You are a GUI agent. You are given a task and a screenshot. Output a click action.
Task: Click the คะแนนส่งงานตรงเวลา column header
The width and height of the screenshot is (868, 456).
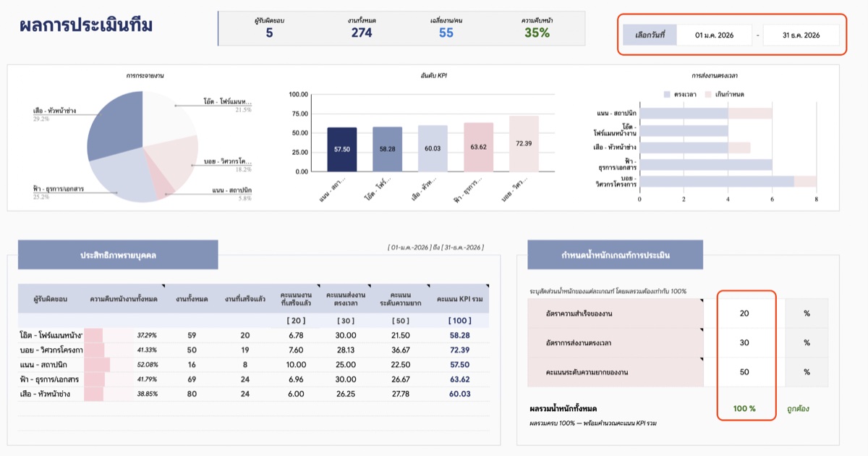point(346,298)
